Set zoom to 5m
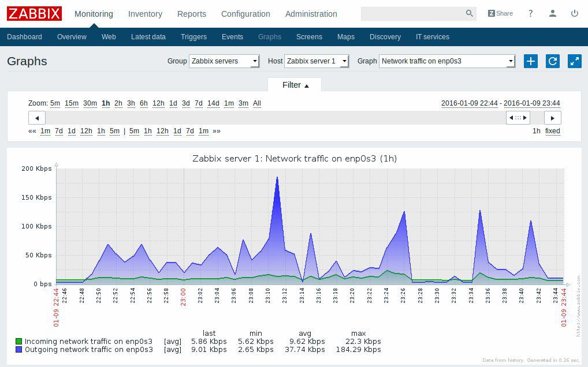Screen dimensions: 588x367 [55, 103]
